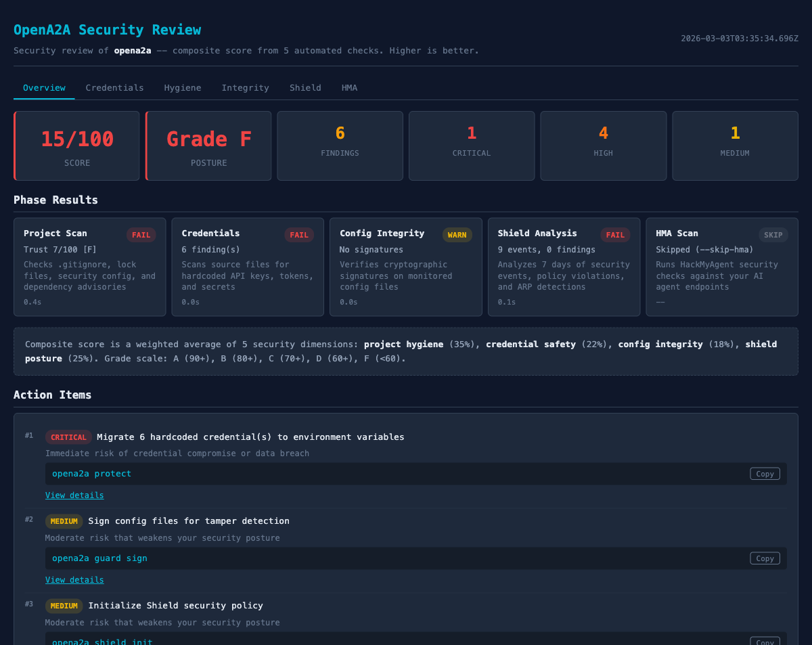Open View details for config file signing
Image resolution: width=812 pixels, height=645 pixels.
(x=74, y=579)
